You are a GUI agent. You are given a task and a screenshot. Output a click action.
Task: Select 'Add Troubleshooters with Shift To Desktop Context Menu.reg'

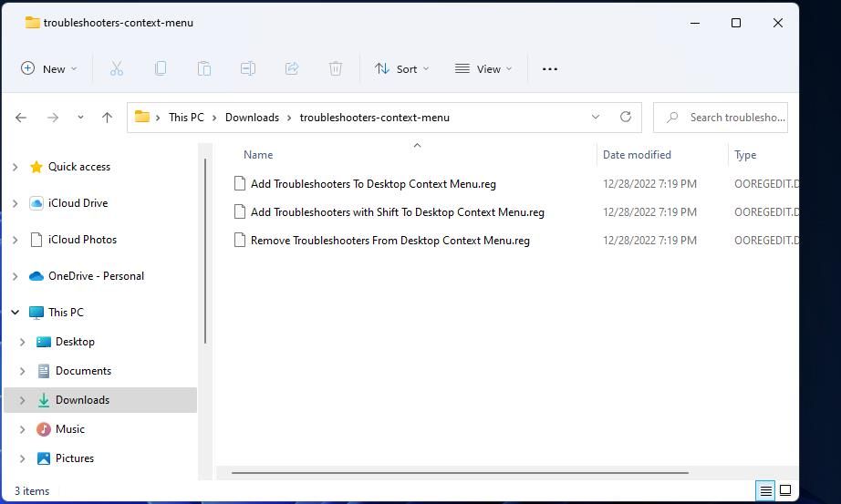(398, 212)
